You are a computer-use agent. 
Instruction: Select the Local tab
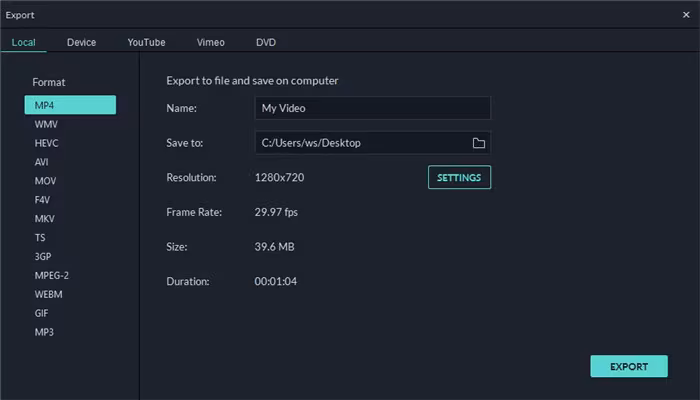pyautogui.click(x=24, y=42)
